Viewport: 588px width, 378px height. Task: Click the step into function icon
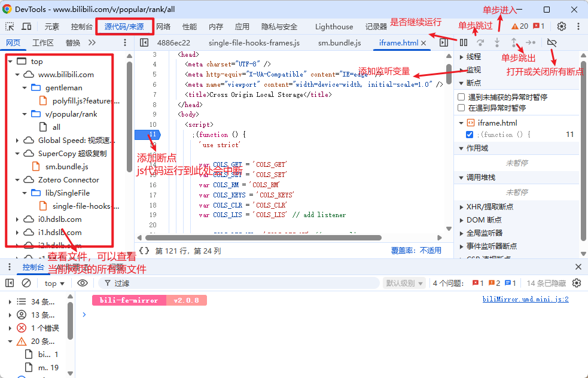pyautogui.click(x=497, y=42)
